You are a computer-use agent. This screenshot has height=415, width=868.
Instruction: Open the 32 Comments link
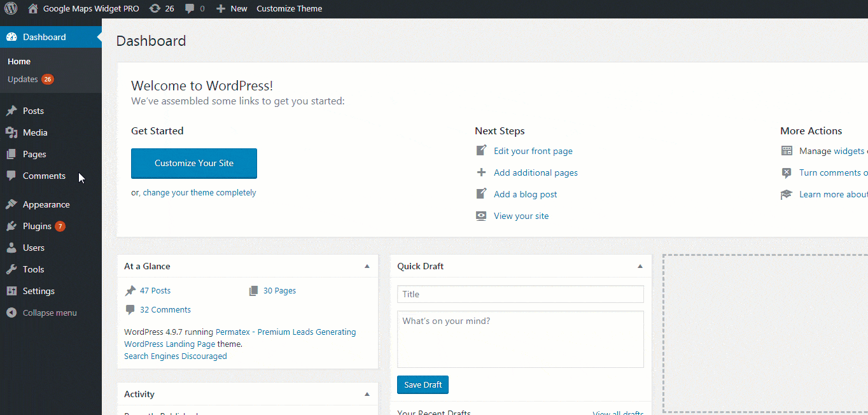[x=165, y=309]
